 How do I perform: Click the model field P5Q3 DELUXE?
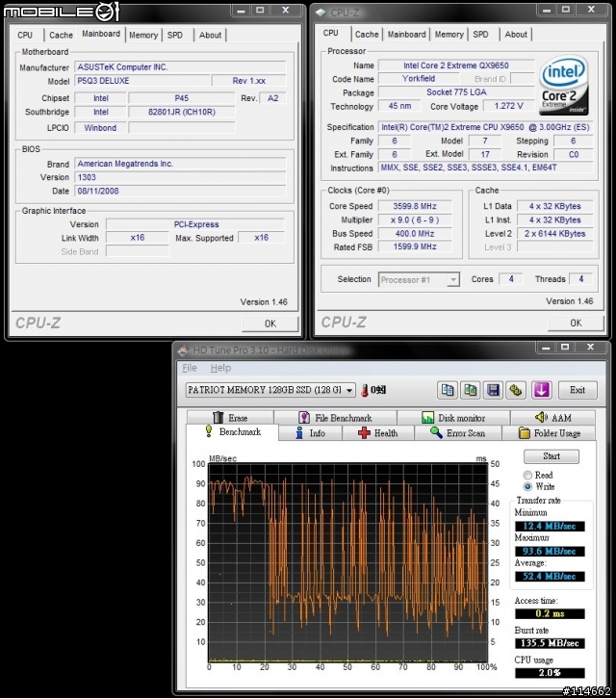point(141,81)
